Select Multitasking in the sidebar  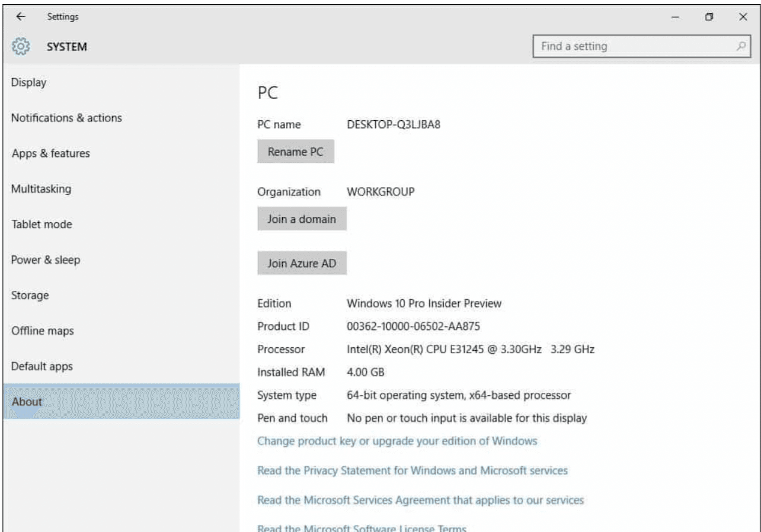click(x=121, y=189)
